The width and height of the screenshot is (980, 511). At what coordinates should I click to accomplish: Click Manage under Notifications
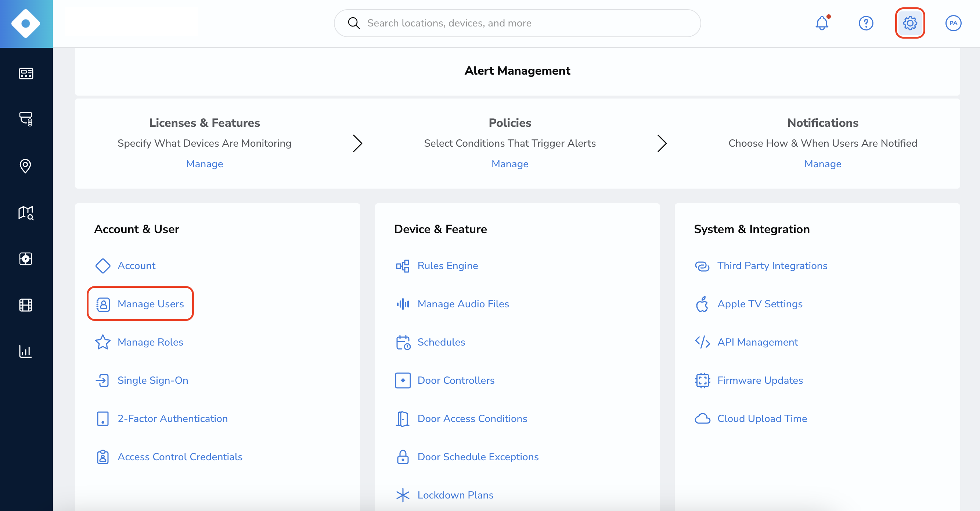pos(822,164)
